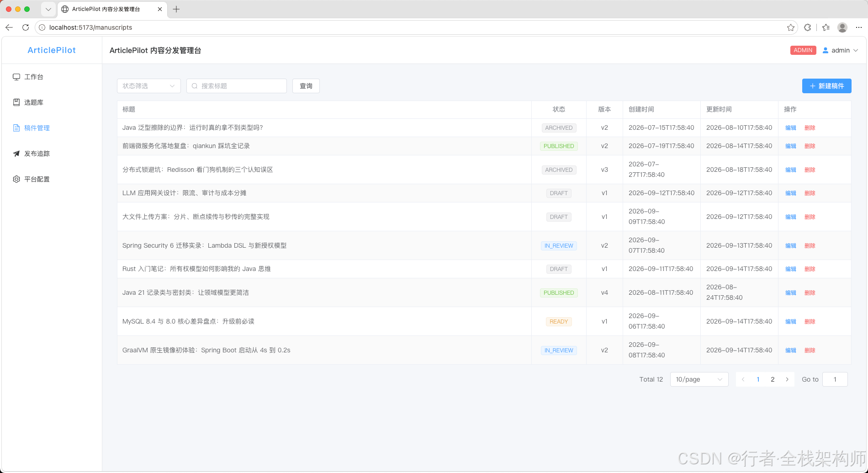Viewport: 868px width, 473px height.
Task: Click the 工作台 monitor icon
Action: (16, 77)
